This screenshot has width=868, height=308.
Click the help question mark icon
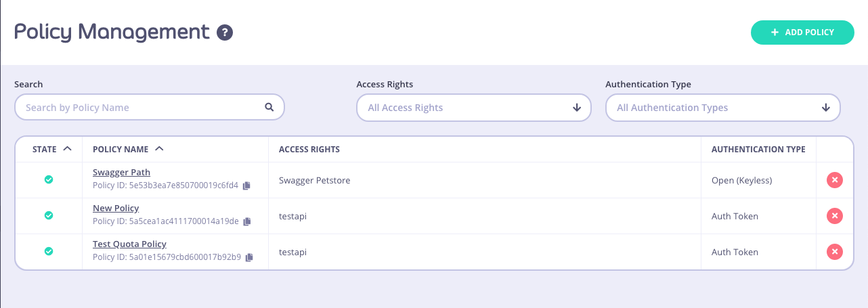click(225, 32)
